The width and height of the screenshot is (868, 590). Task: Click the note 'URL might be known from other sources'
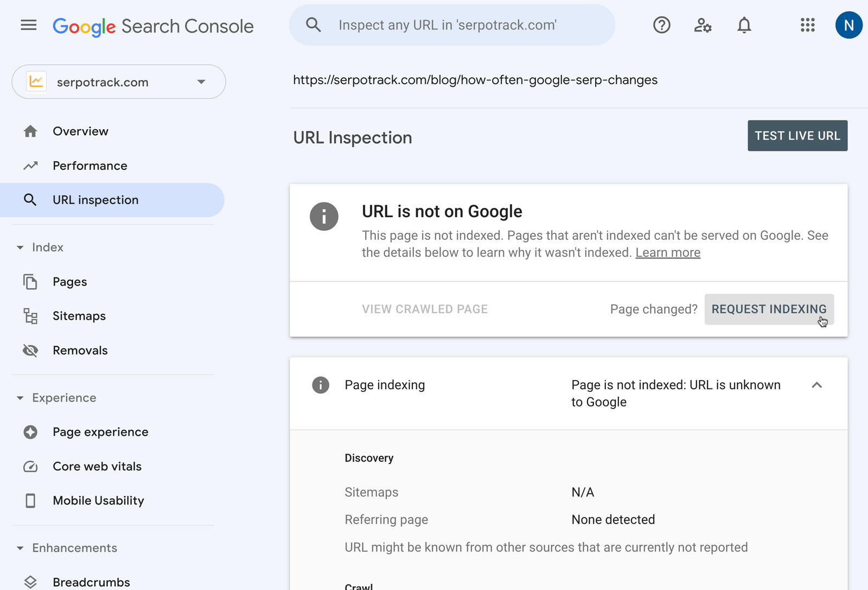point(546,547)
